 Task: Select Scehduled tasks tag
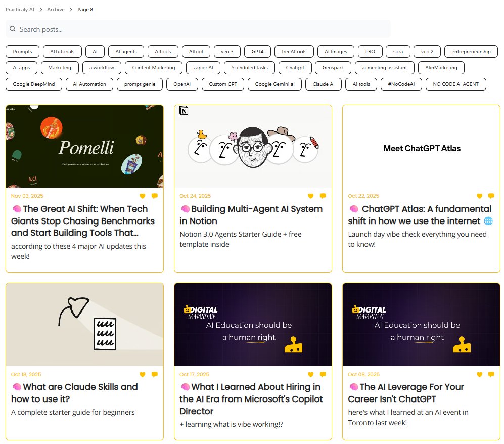pos(249,68)
